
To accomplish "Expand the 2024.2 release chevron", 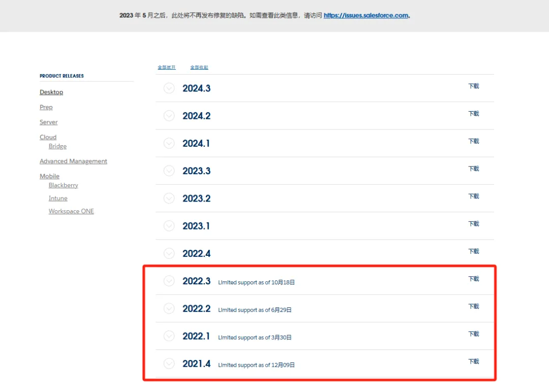I will point(169,116).
